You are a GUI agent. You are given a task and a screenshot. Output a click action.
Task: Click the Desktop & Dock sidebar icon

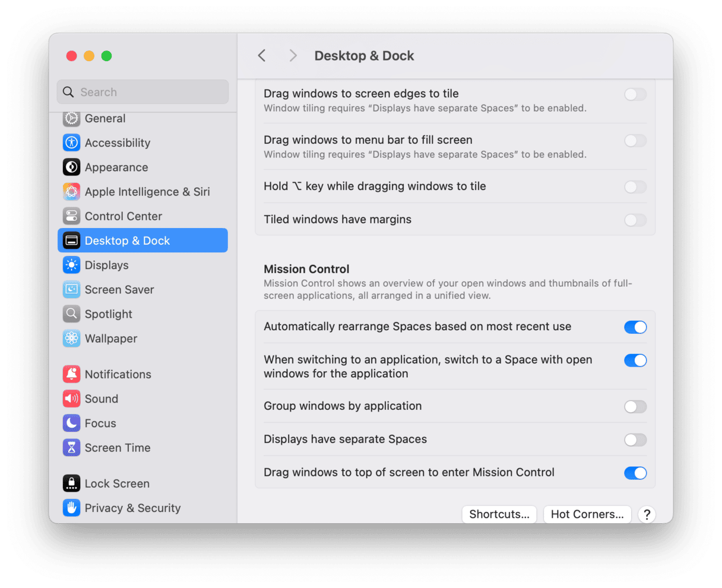click(x=71, y=240)
